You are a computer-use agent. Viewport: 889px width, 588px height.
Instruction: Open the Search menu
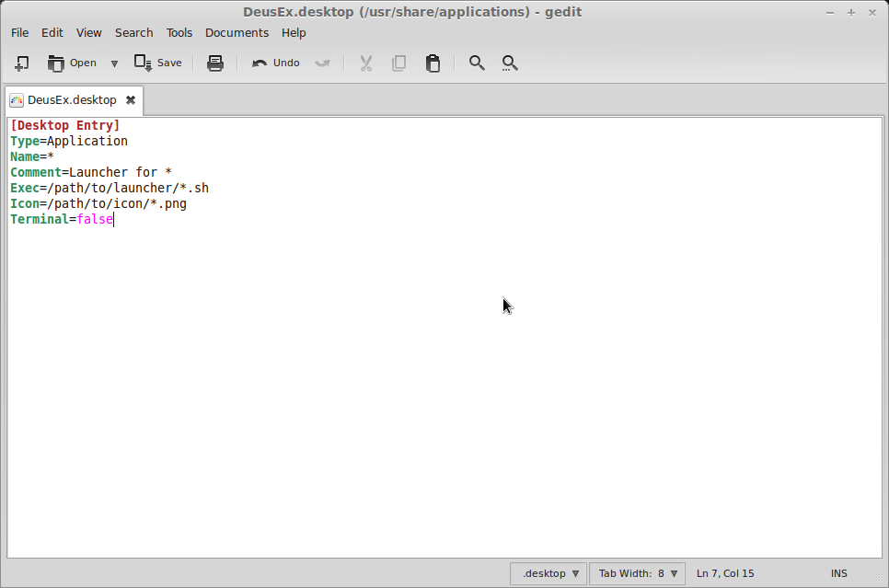tap(133, 33)
